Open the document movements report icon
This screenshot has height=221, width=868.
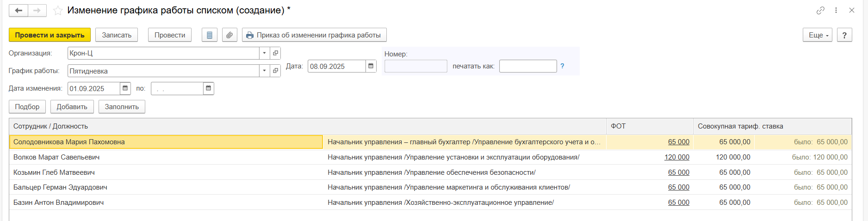209,35
